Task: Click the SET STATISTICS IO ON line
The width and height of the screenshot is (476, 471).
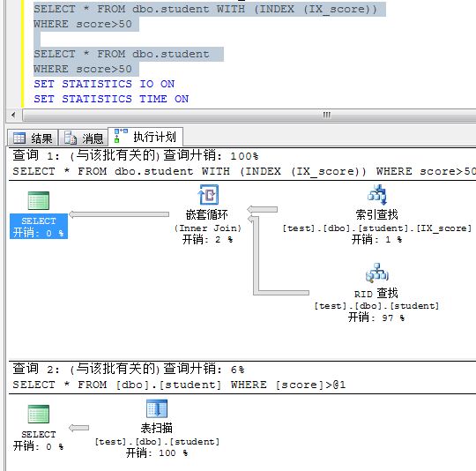Action: point(104,84)
